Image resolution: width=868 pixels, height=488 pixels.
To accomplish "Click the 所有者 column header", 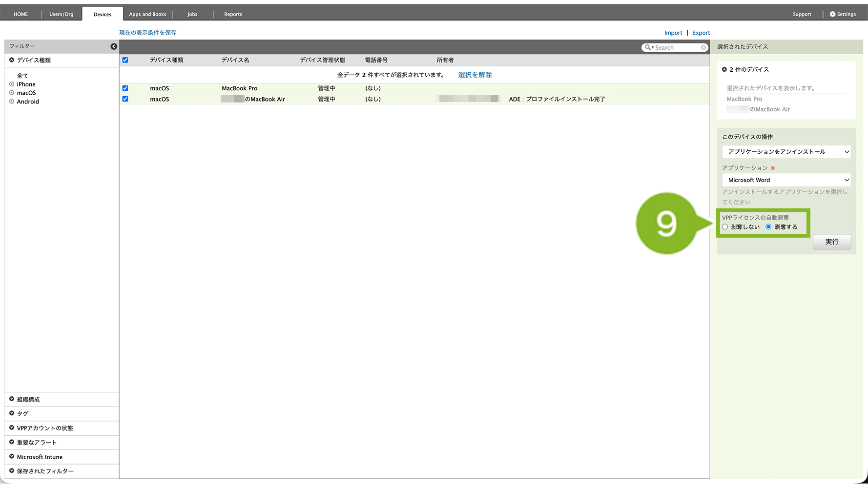I will (x=445, y=60).
